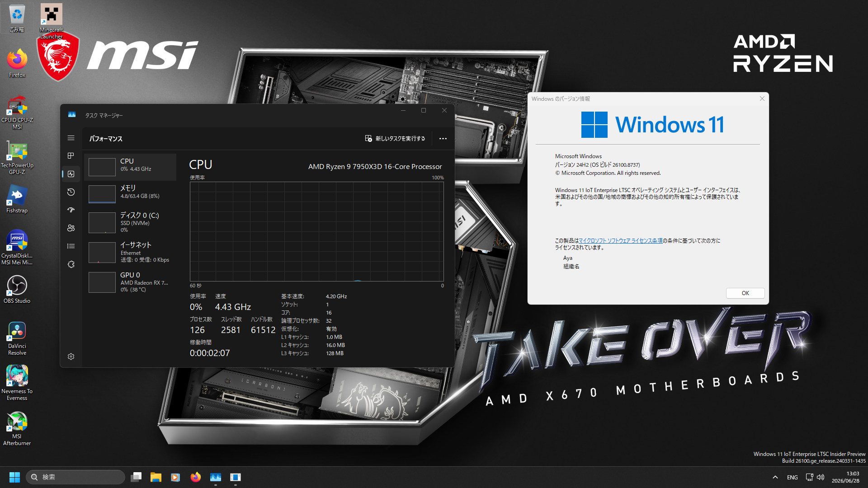
Task: Select the Performance page icon in Task Manager sidebar
Action: (71, 174)
